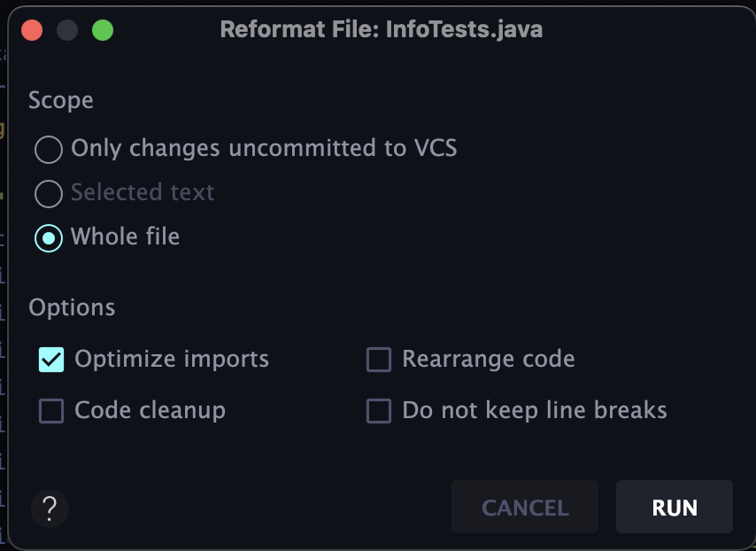756x551 pixels.
Task: Enable the Rearrange code checkbox
Action: 379,360
